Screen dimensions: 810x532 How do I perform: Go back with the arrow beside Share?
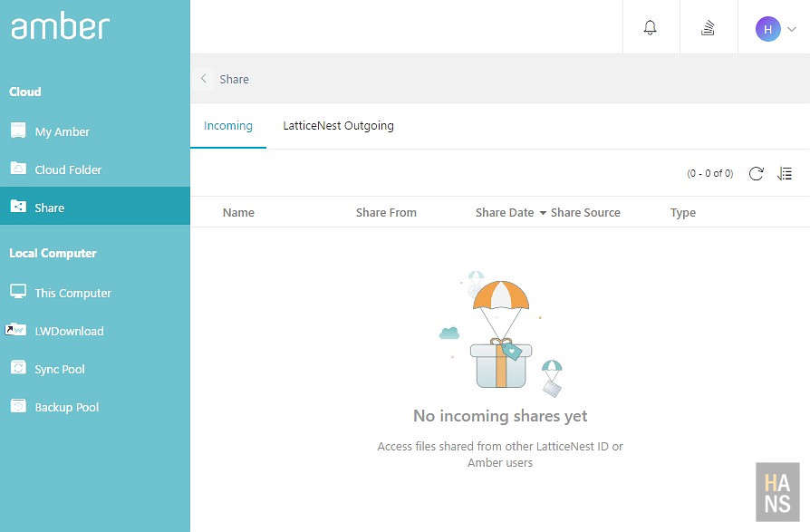204,79
